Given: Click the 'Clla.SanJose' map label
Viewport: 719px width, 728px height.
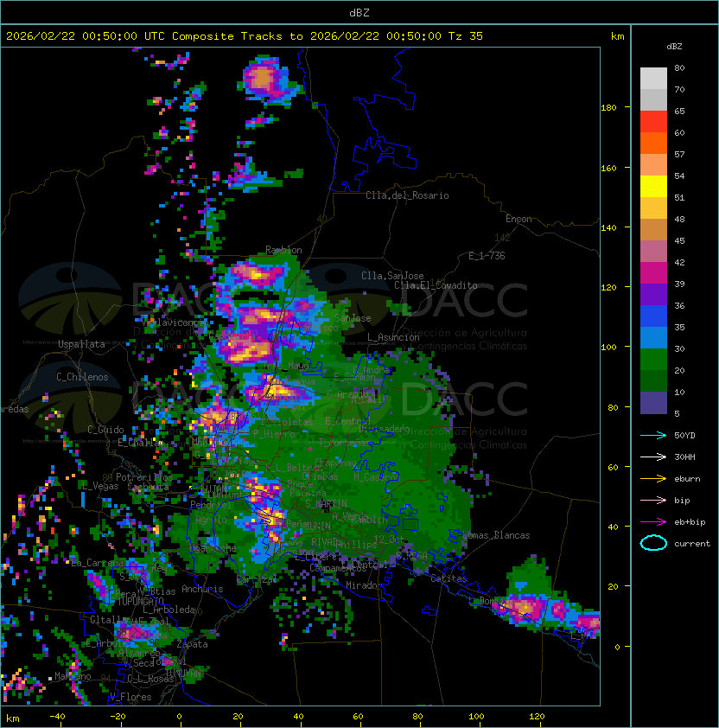Looking at the screenshot, I should 392,276.
